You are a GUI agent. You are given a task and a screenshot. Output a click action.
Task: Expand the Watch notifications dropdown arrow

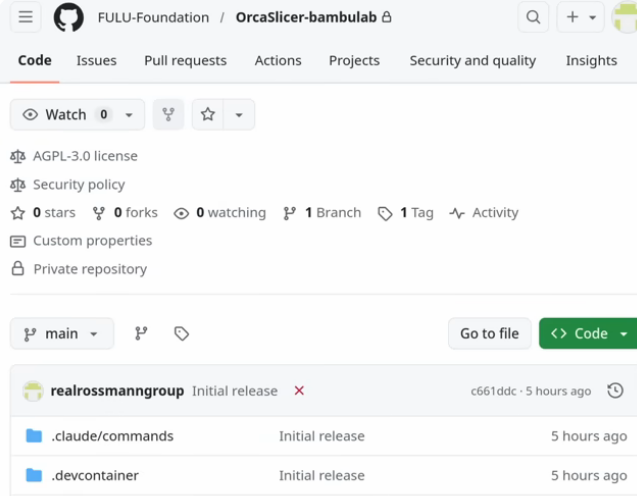click(129, 115)
